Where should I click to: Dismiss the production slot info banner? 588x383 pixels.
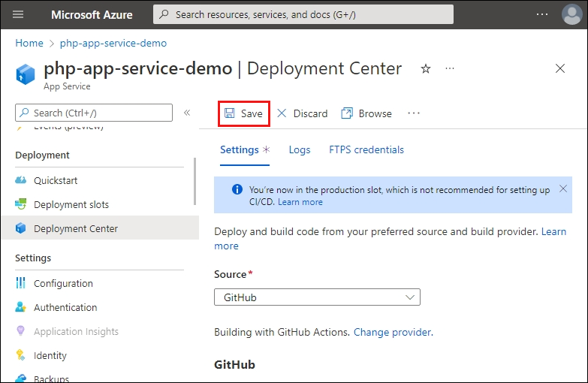click(x=564, y=188)
